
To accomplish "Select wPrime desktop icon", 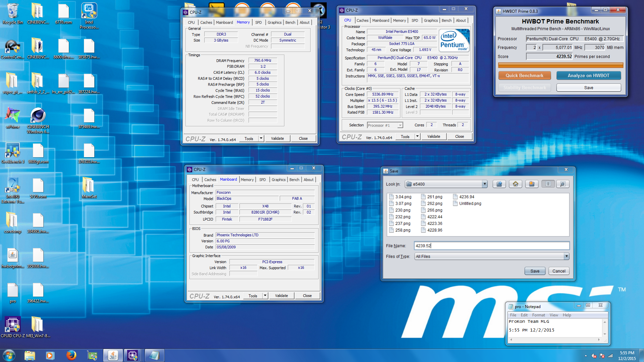I will pos(13,119).
